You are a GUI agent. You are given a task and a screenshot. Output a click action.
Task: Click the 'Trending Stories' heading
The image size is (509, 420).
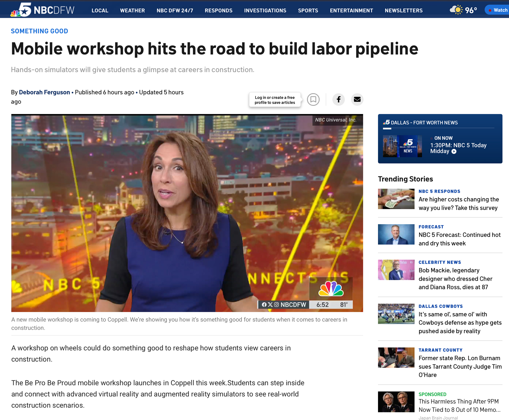click(x=405, y=179)
